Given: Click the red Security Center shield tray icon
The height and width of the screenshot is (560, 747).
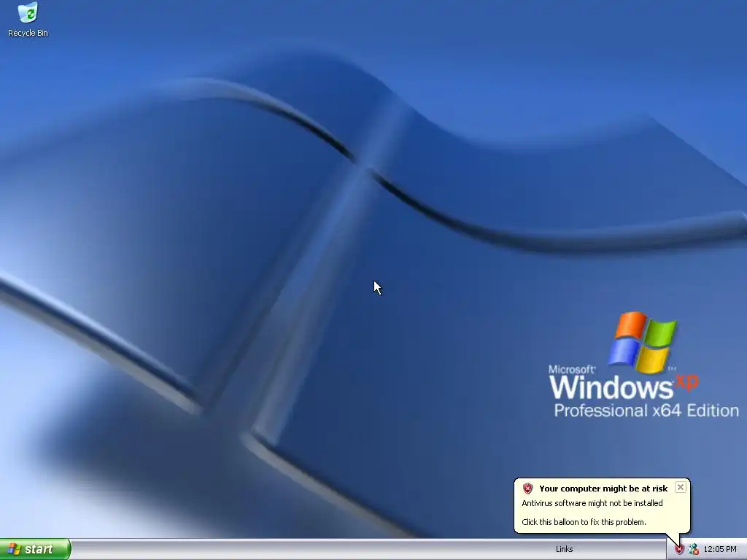Looking at the screenshot, I should point(679,550).
